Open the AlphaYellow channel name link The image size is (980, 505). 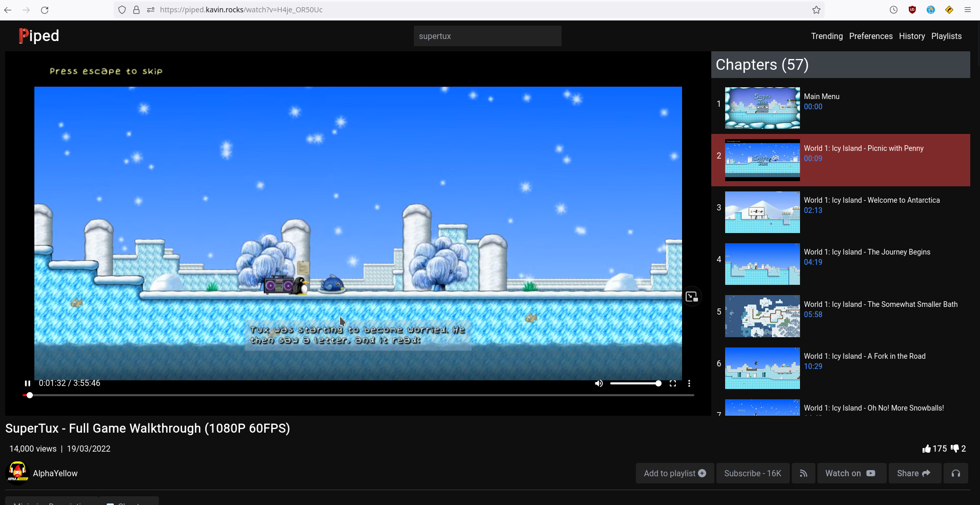pos(55,473)
